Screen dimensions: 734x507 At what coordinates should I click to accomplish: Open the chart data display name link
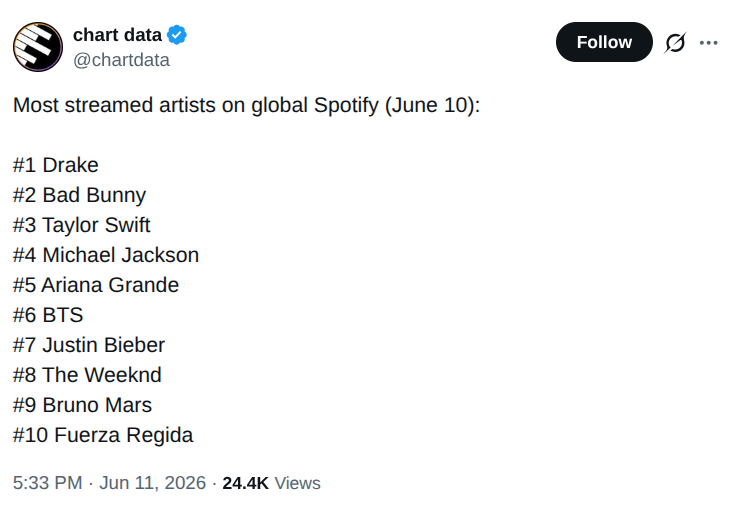117,35
